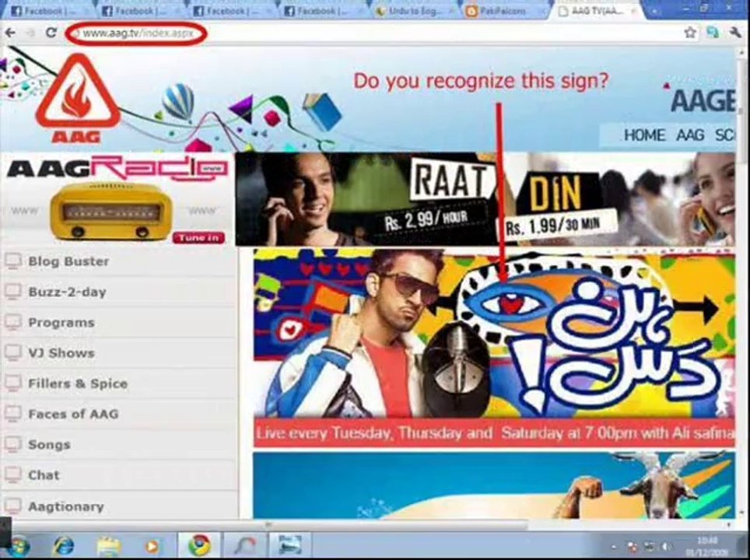This screenshot has height=560, width=750.
Task: Click the goat banner below the show
Action: [494, 485]
